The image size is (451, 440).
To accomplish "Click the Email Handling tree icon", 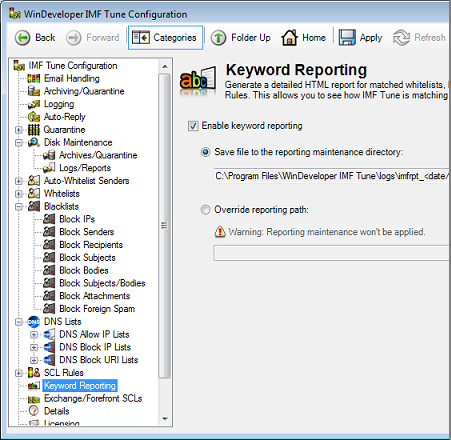I will click(x=34, y=79).
